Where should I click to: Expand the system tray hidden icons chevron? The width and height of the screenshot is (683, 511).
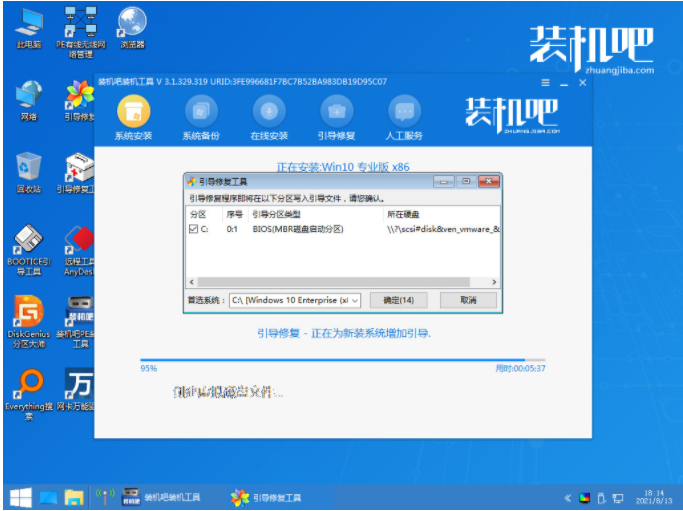(x=568, y=498)
